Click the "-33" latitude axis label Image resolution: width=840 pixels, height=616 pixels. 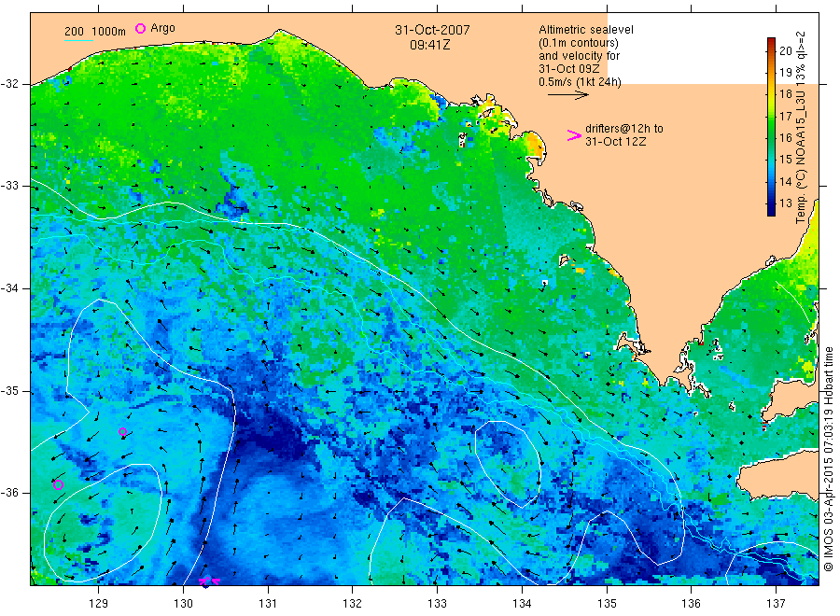coord(10,186)
